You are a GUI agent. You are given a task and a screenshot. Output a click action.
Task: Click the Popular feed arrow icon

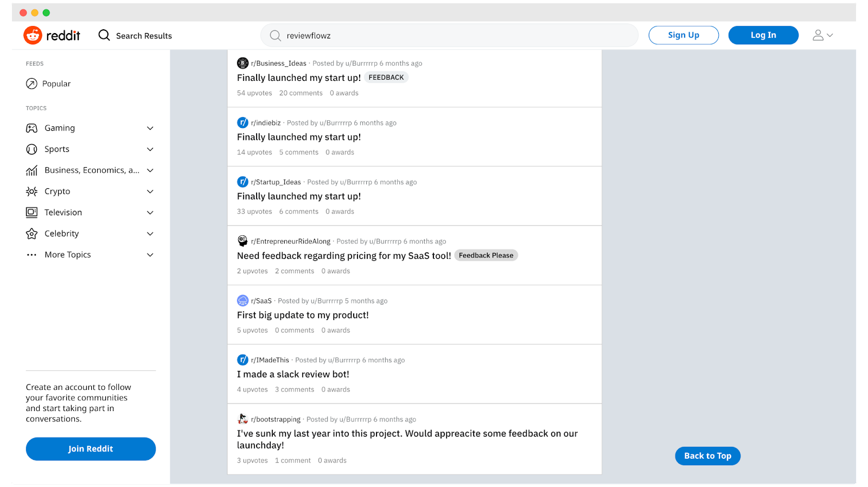coord(32,84)
